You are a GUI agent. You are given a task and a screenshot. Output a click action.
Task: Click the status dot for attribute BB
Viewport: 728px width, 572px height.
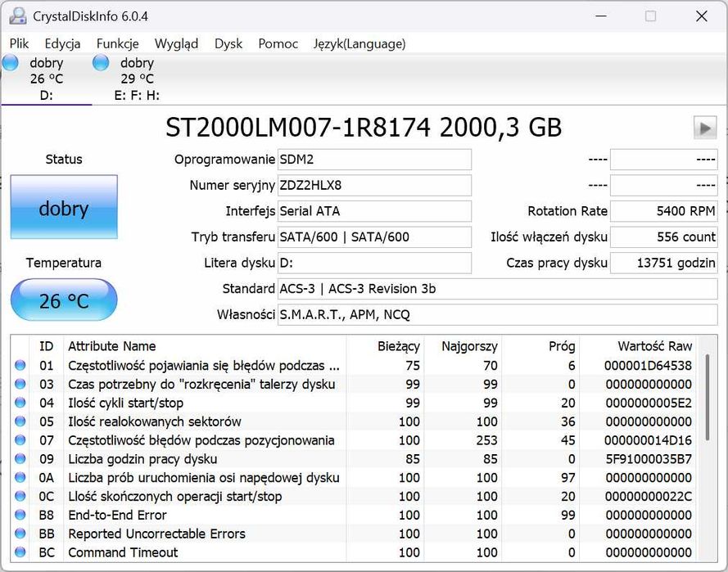click(x=20, y=534)
